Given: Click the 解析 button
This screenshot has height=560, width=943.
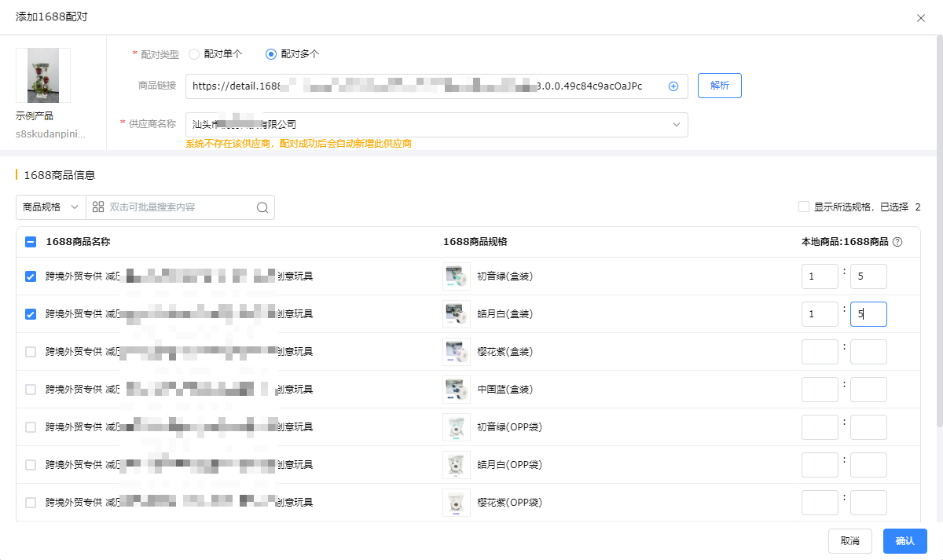Looking at the screenshot, I should click(x=719, y=86).
